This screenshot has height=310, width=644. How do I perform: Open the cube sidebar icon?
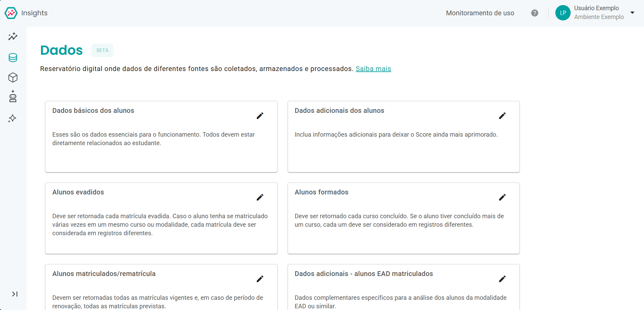13,77
